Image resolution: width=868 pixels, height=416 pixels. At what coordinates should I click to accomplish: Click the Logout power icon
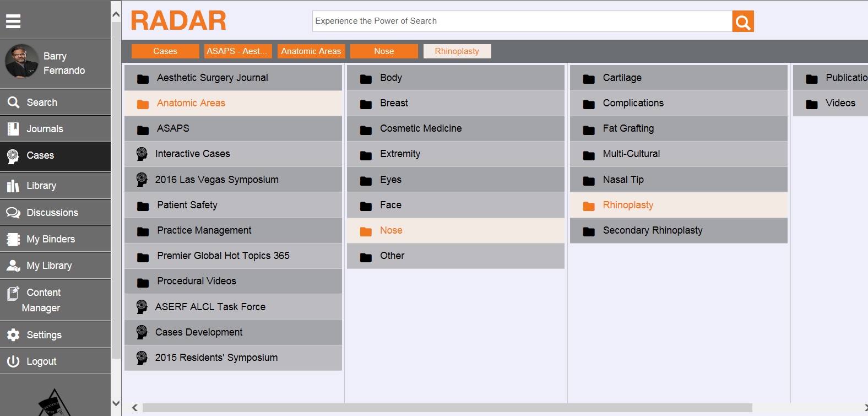[x=13, y=361]
